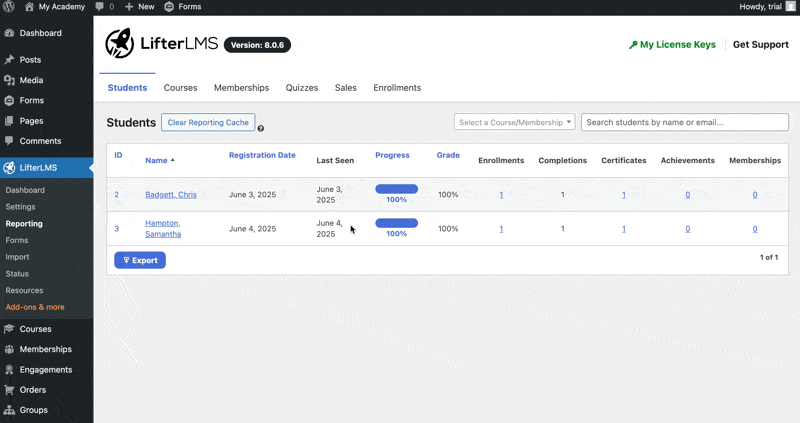
Task: Open LifterLMS Settings submenu item
Action: [x=20, y=207]
